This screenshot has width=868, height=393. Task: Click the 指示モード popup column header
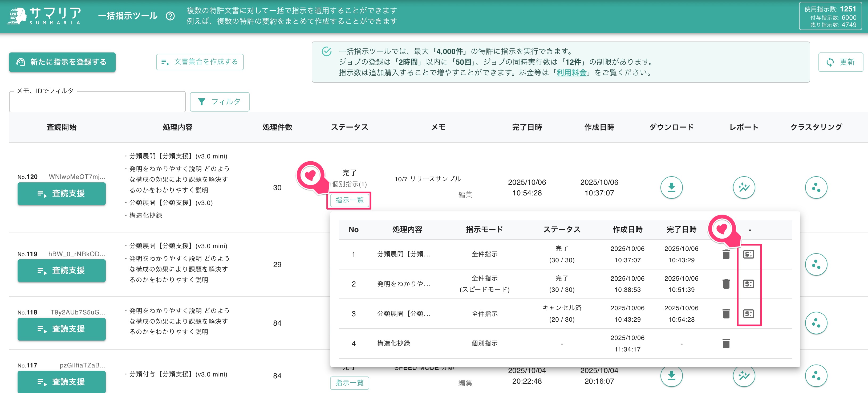tap(484, 230)
